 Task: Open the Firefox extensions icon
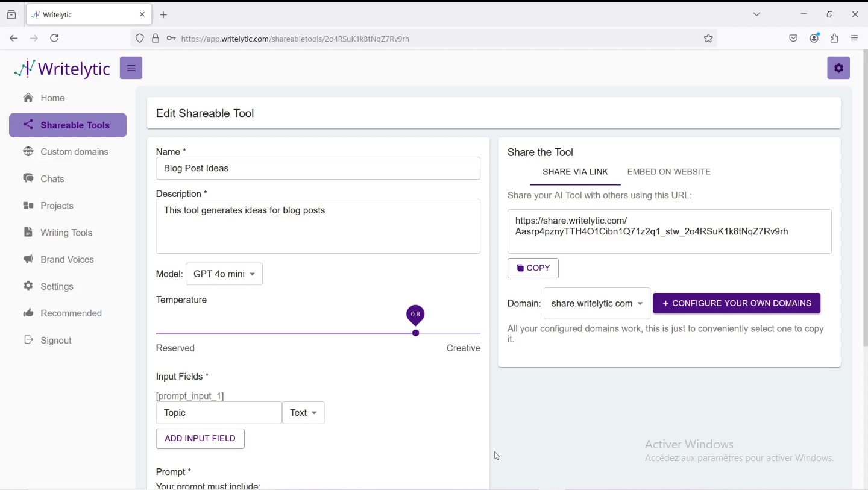(x=834, y=39)
